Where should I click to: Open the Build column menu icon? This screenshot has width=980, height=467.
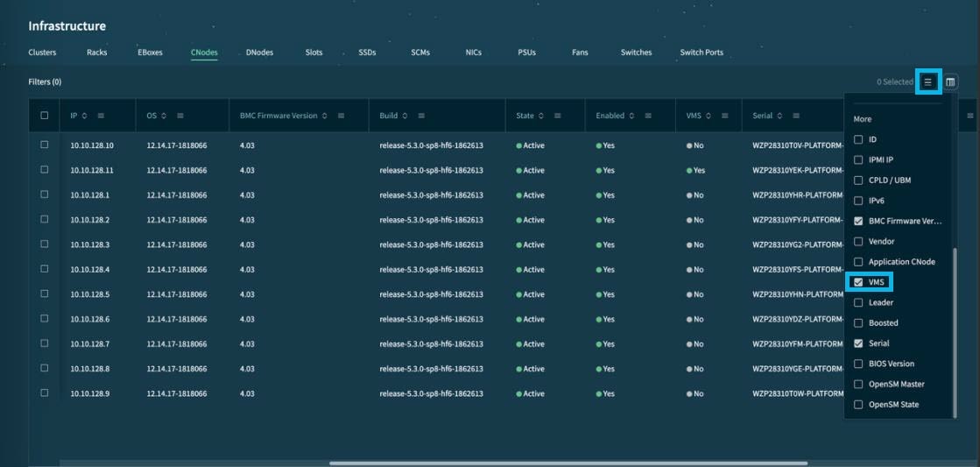421,116
